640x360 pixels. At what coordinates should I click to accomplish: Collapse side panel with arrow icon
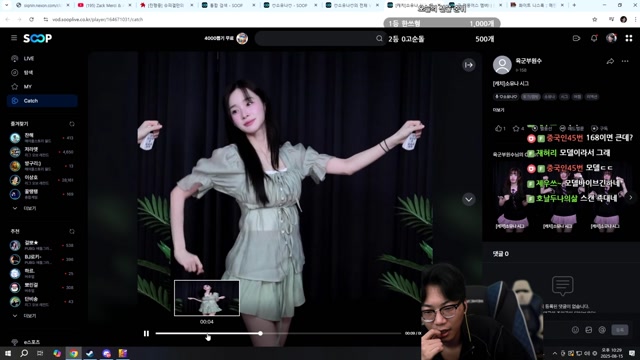(469, 65)
